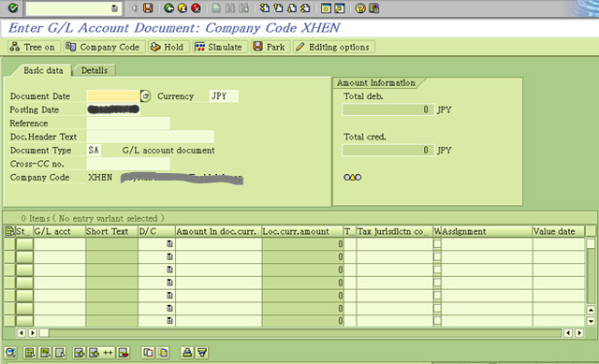
Task: Click the Print icon in top toolbar
Action: (x=216, y=8)
